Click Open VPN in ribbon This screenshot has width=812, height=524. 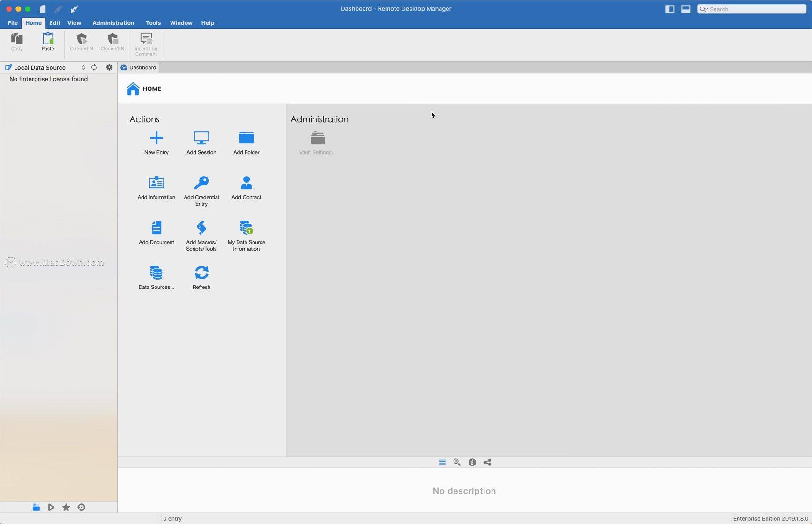82,42
